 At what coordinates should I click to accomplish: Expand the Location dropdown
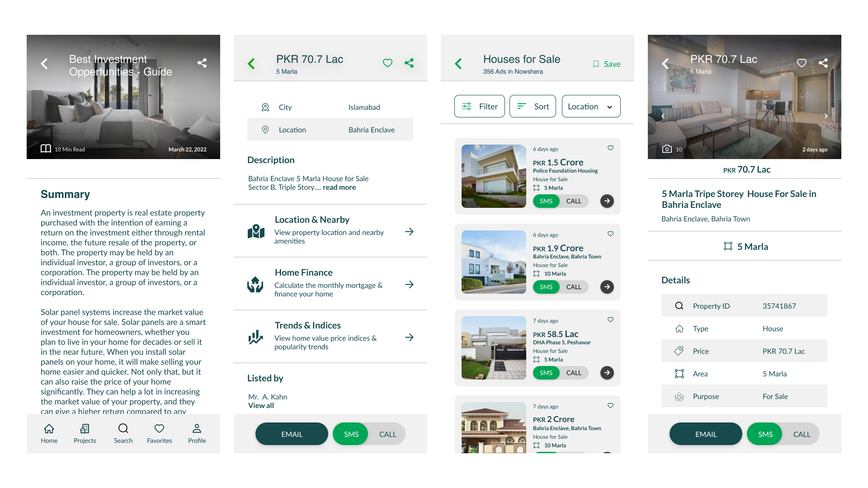pos(591,107)
